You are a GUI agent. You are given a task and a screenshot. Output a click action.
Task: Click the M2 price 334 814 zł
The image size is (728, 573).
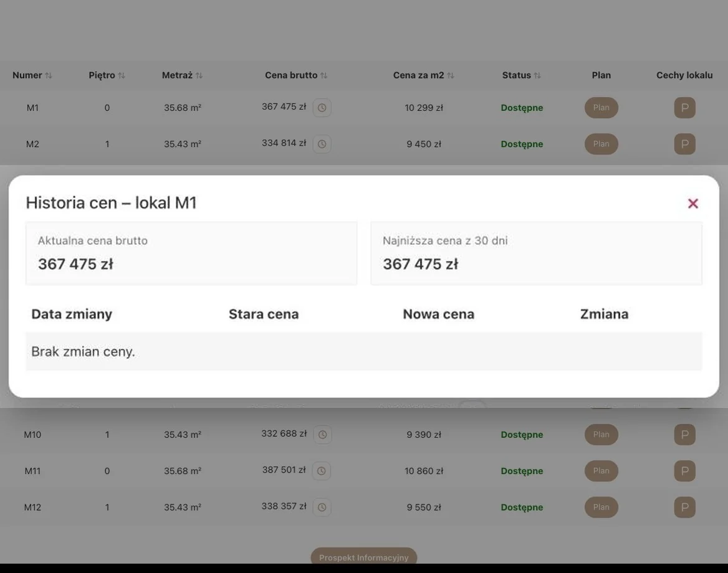[x=284, y=143]
